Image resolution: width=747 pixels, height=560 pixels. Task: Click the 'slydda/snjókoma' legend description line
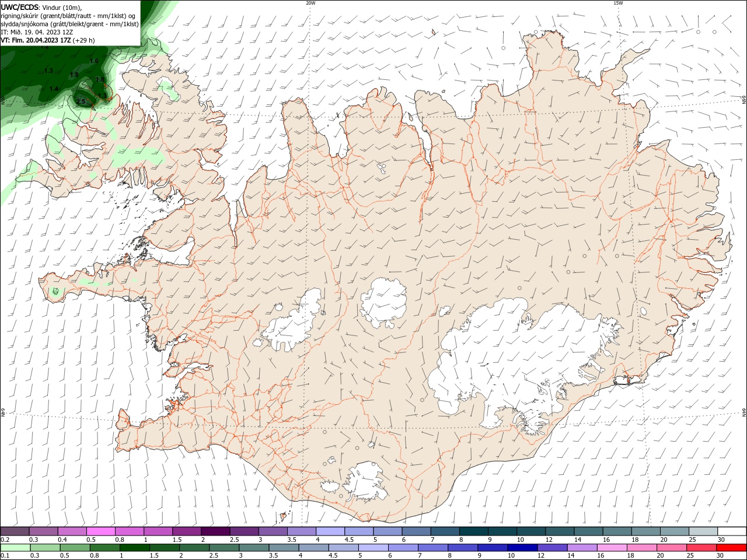click(70, 24)
